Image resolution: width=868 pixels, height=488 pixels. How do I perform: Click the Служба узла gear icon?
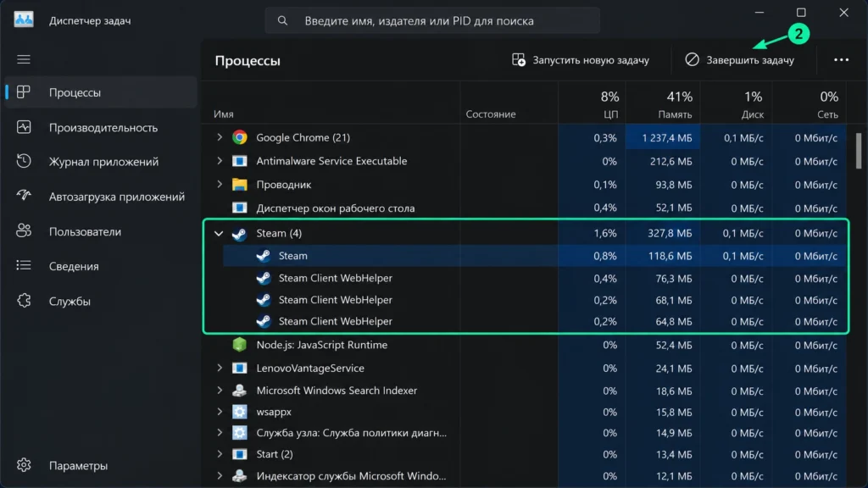[240, 433]
